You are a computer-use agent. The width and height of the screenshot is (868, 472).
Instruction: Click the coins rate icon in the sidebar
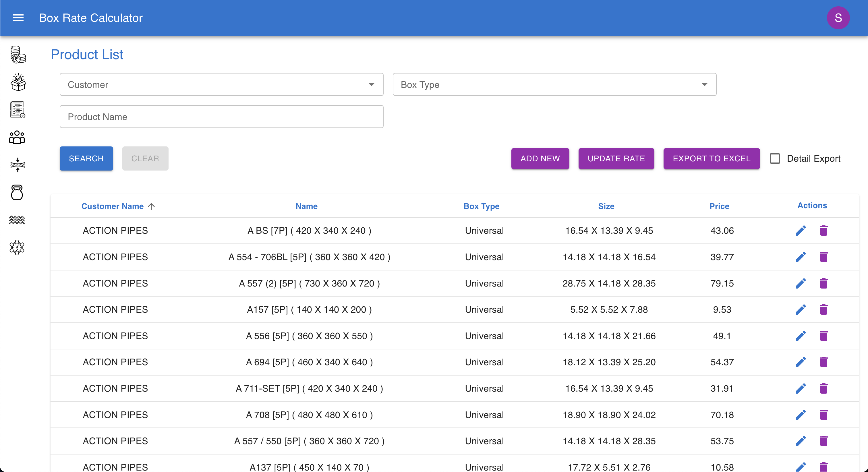18,55
